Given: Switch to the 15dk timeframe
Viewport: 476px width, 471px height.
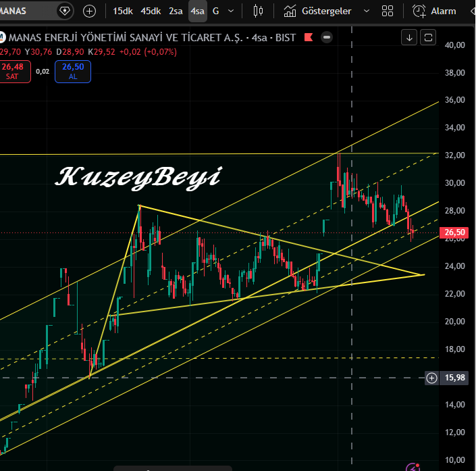Looking at the screenshot, I should (123, 11).
